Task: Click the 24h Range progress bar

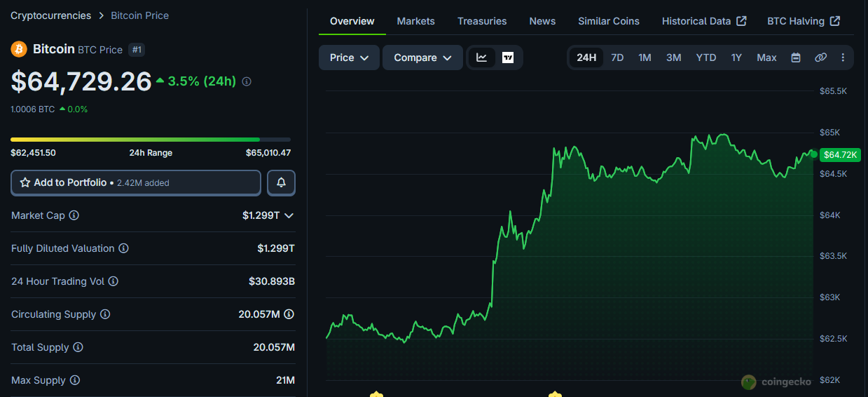Action: [151, 140]
